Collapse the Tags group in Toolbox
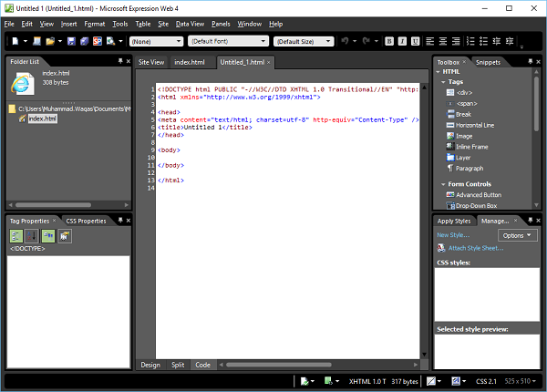The width and height of the screenshot is (547, 392). coord(442,82)
